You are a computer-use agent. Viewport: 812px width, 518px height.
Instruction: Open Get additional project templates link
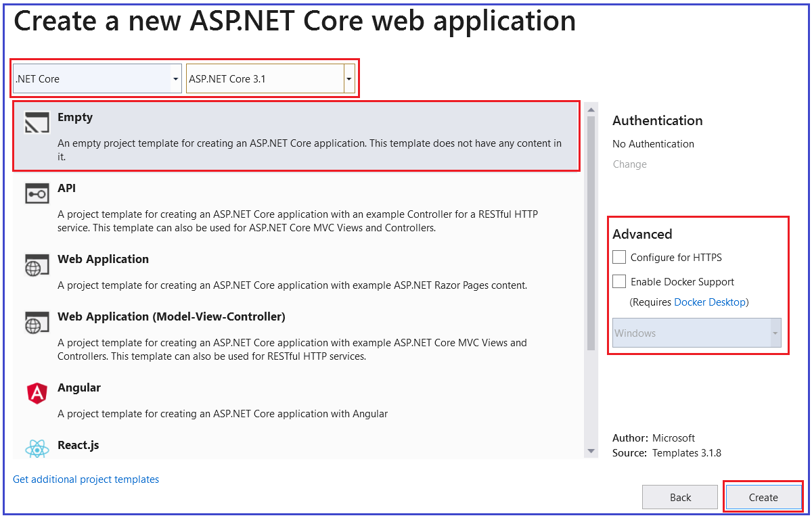(86, 479)
